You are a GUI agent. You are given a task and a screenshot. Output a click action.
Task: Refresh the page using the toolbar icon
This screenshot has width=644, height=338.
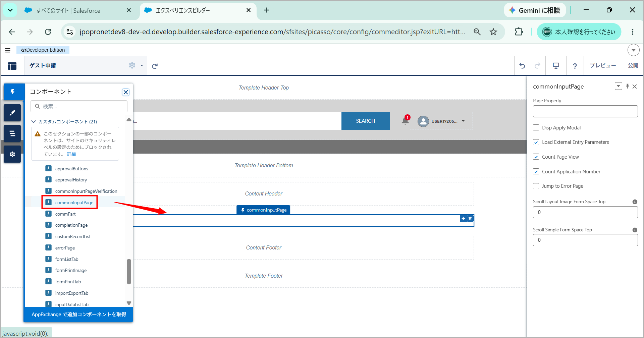click(155, 66)
